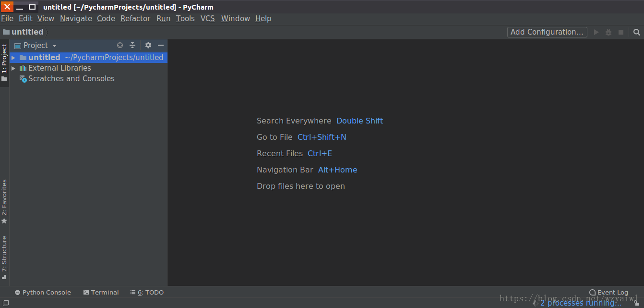
Task: Hide the Project panel with minus icon
Action: click(x=161, y=45)
